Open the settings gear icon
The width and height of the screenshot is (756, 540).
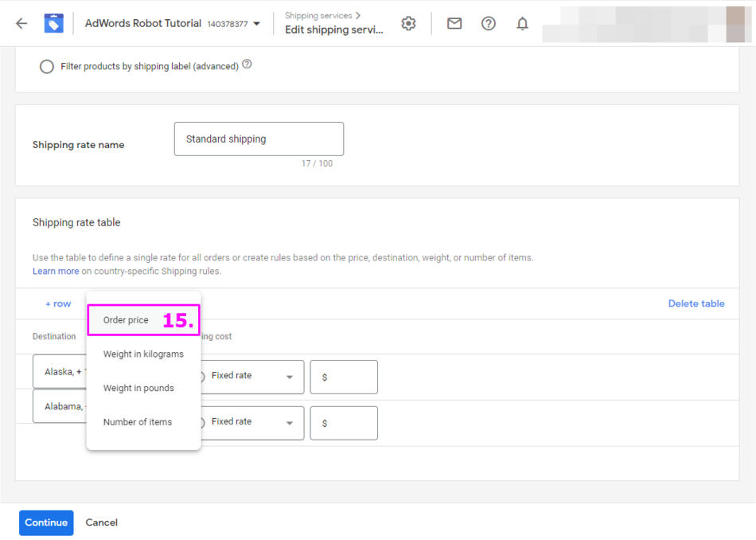point(408,23)
